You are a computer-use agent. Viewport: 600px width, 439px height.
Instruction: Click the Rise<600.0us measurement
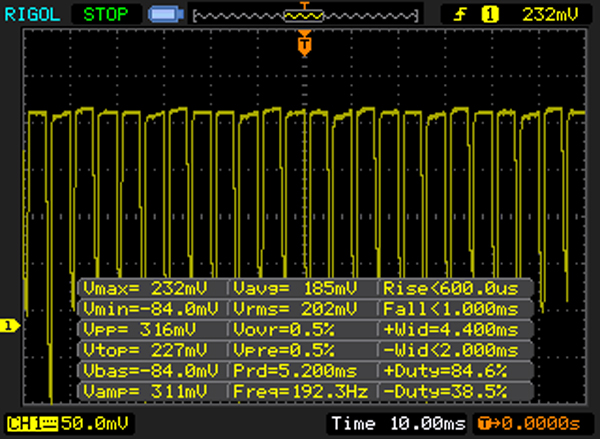tap(451, 288)
